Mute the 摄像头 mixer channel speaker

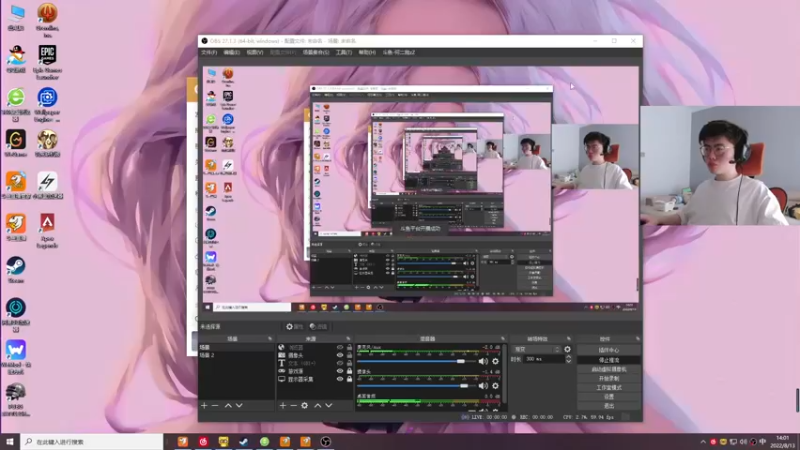click(x=483, y=386)
